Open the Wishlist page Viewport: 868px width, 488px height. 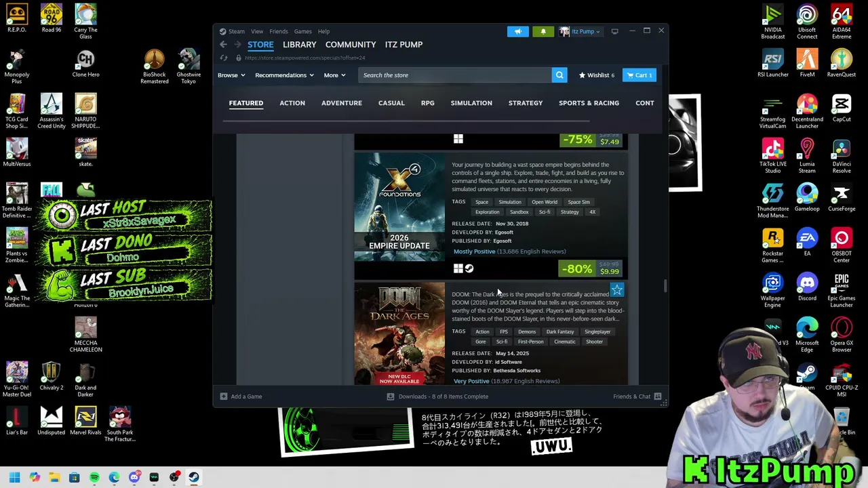coord(597,75)
